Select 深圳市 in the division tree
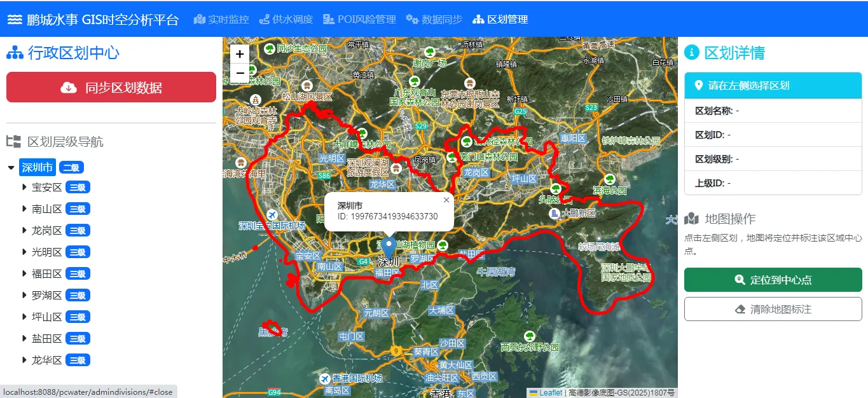Screen dimensions: 868x398 pos(38,167)
